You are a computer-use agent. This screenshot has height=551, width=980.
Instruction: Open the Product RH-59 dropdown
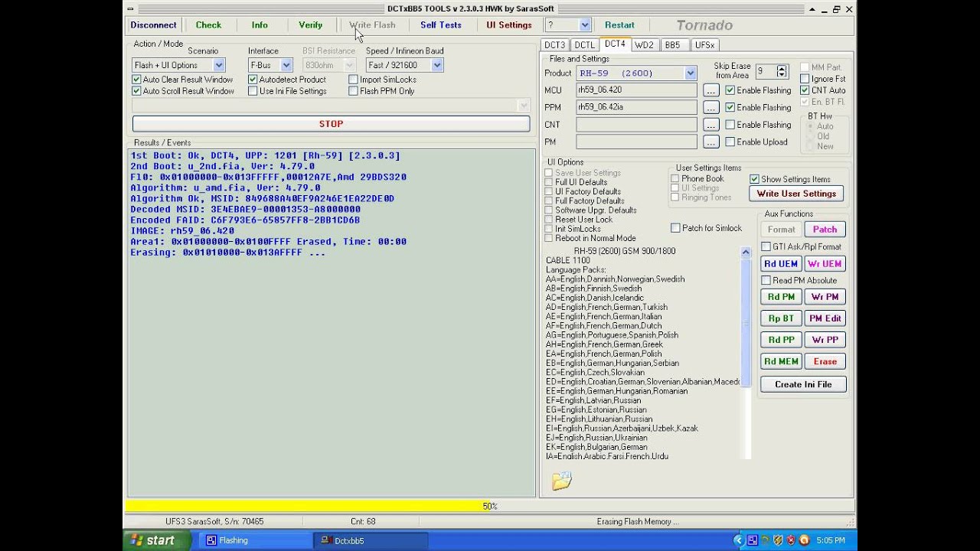click(x=691, y=73)
